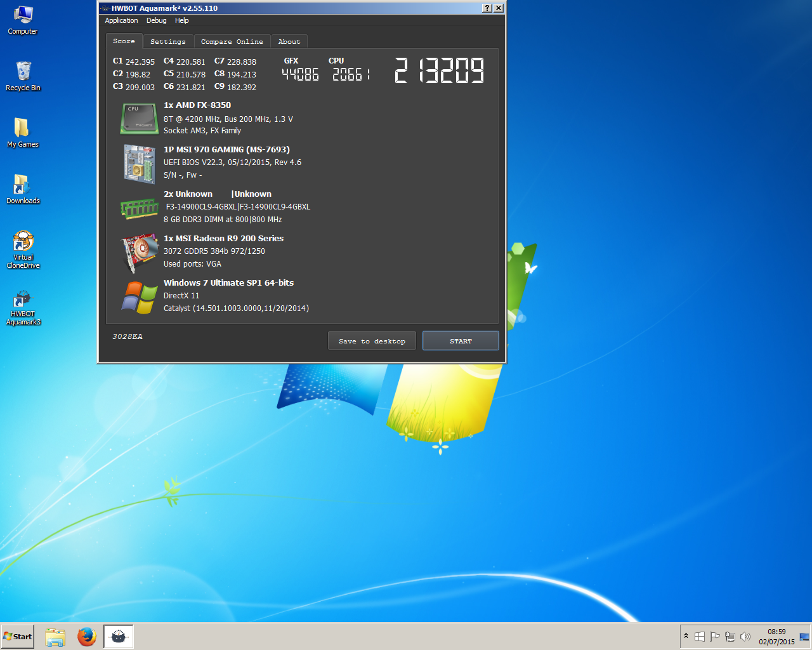Select the HWBOT Aquamark3 desktop shortcut
This screenshot has height=650, width=812.
click(x=23, y=308)
